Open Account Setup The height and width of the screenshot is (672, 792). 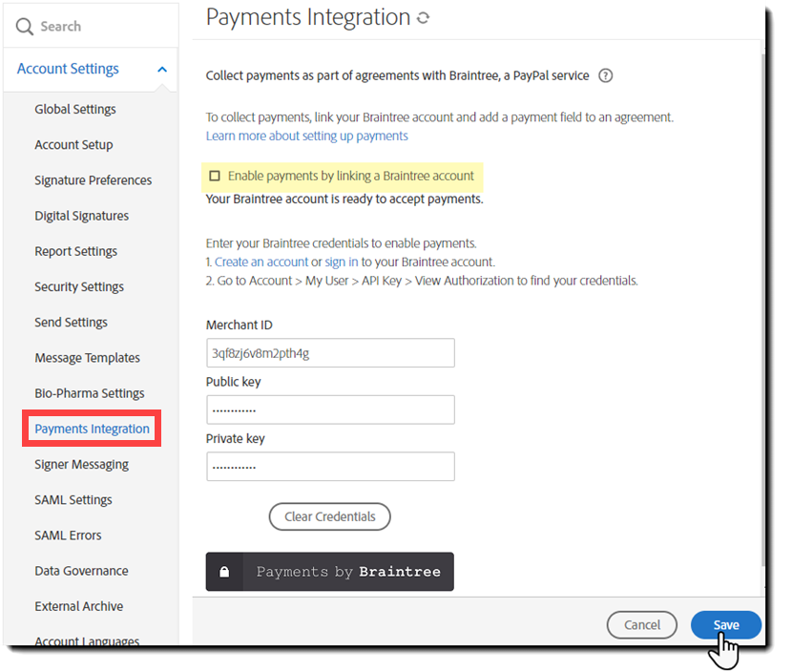pyautogui.click(x=73, y=145)
